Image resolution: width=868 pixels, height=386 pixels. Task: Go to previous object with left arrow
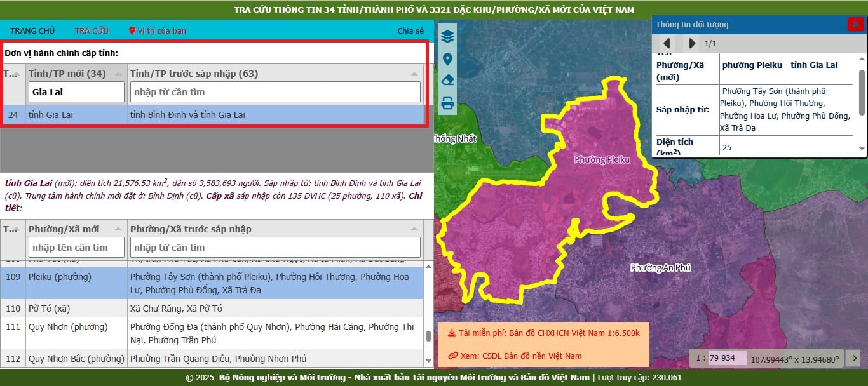click(x=667, y=43)
